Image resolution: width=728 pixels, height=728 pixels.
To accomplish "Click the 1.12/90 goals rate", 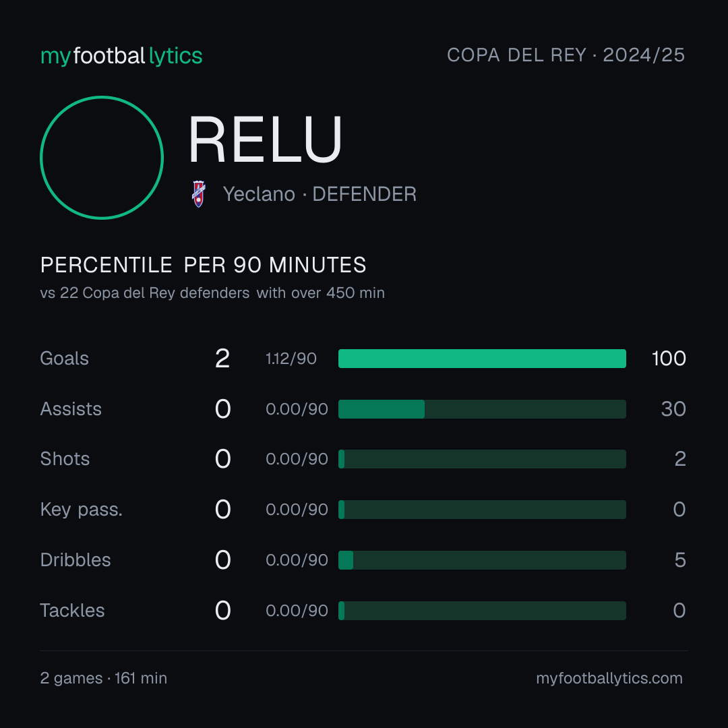I will pyautogui.click(x=291, y=359).
